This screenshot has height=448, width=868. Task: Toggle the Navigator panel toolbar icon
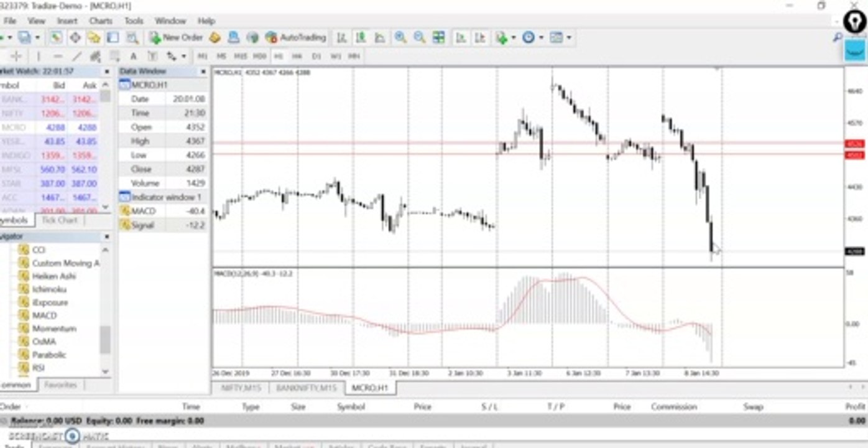click(93, 37)
